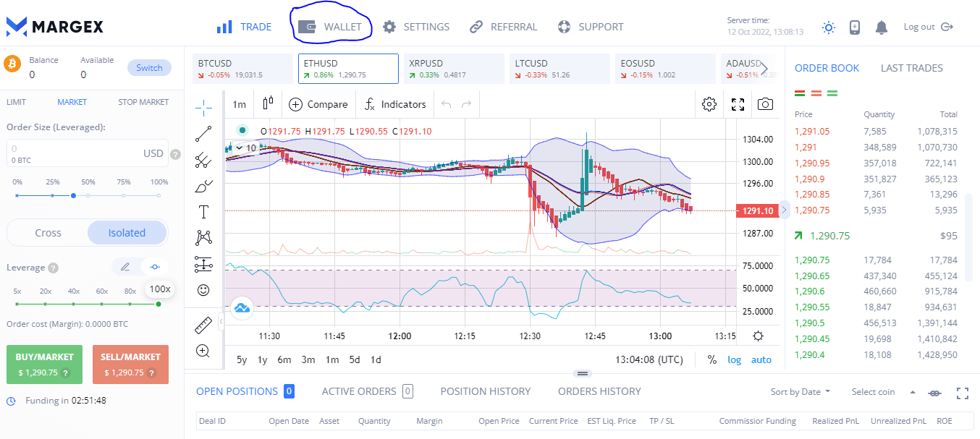Select the ruler measure tool
Image resolution: width=980 pixels, height=439 pixels.
pos(203,326)
